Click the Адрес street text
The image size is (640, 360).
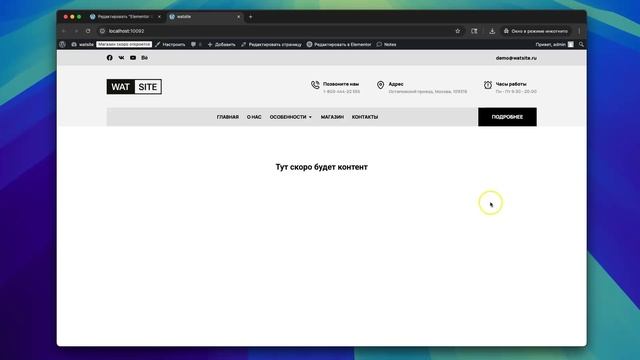[x=428, y=92]
